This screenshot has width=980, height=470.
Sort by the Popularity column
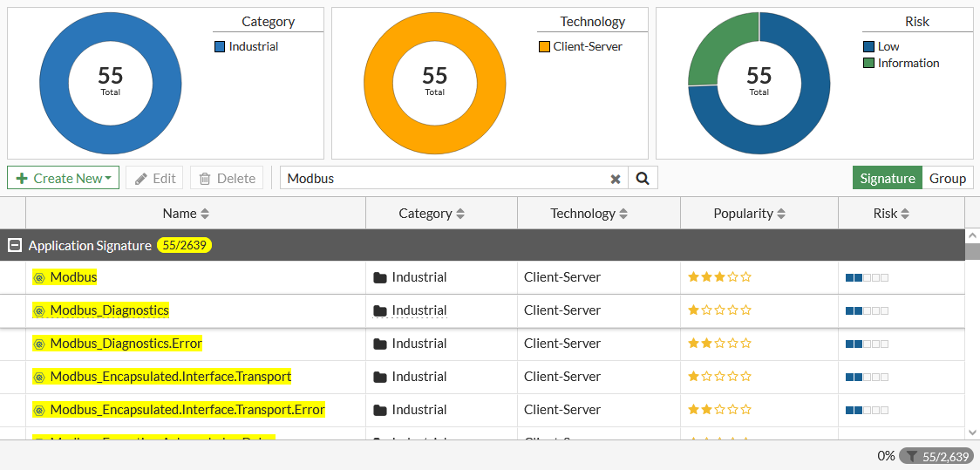tap(749, 214)
